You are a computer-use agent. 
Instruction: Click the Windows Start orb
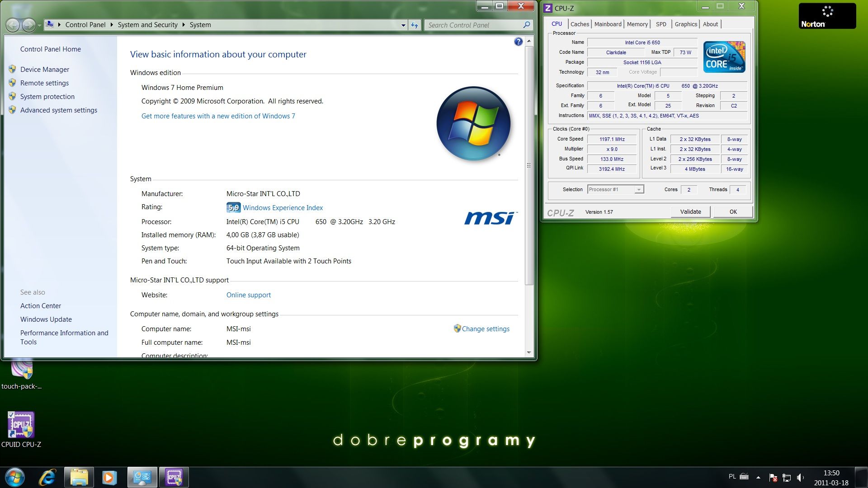point(14,477)
